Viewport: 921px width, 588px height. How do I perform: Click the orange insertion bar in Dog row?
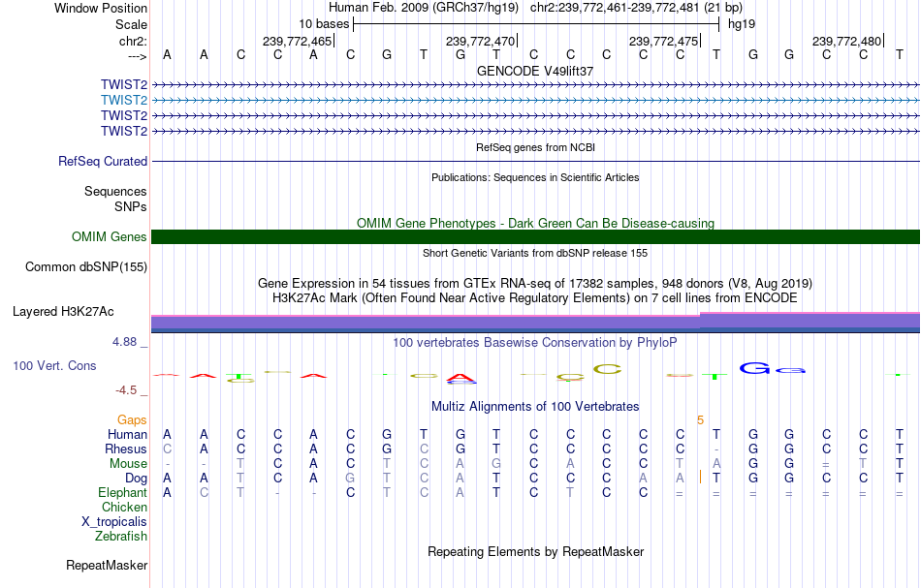point(700,478)
